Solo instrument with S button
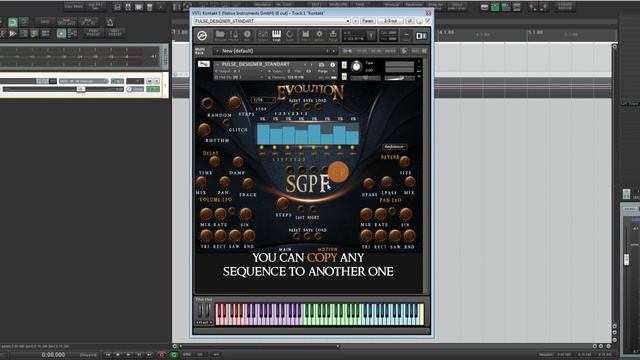 (x=344, y=65)
